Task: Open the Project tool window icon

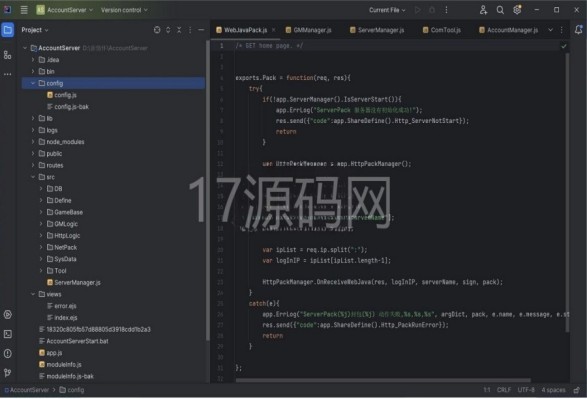Action: click(x=8, y=30)
